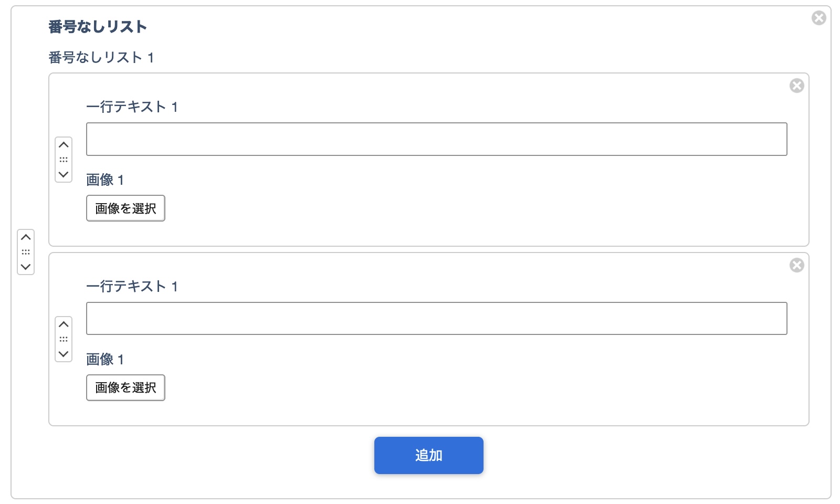
Task: Move the whole list block down
Action: click(x=26, y=267)
